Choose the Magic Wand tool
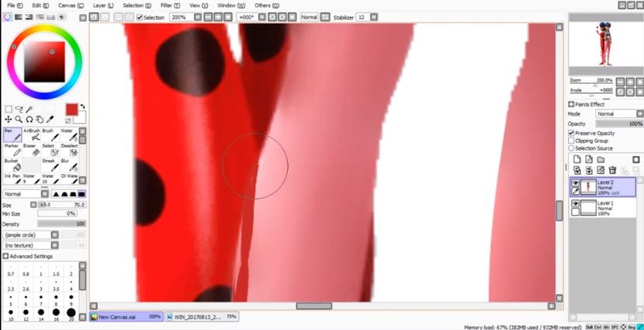 coord(29,109)
